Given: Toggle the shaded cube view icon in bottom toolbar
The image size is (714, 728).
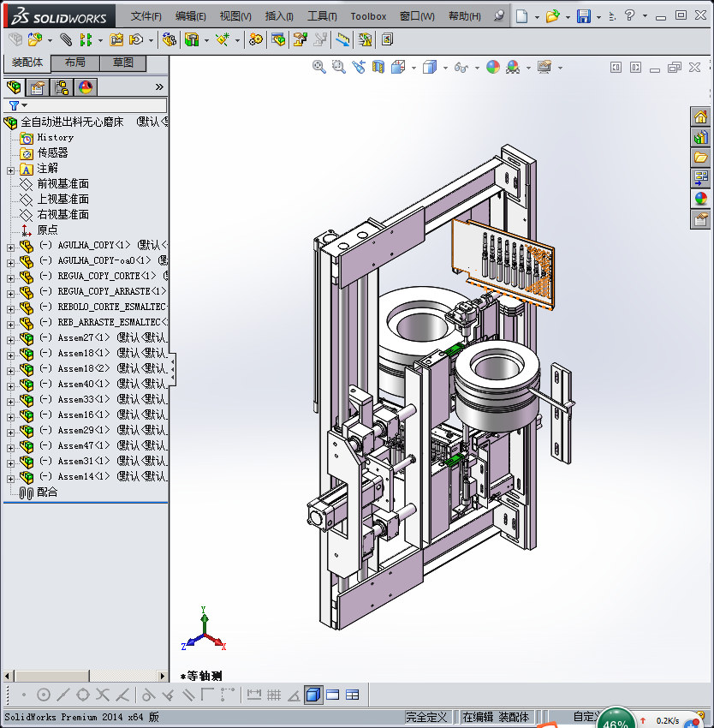Looking at the screenshot, I should click(x=313, y=695).
